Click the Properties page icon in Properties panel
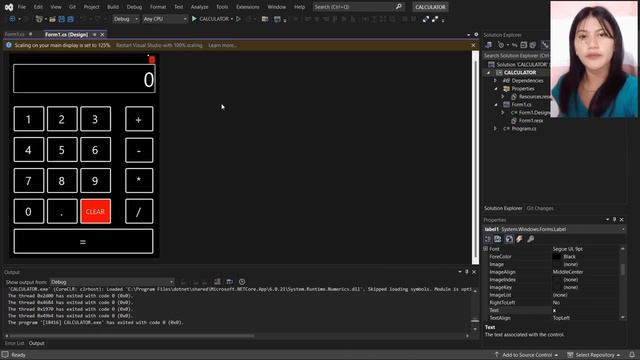Image resolution: width=640 pixels, height=360 pixels. (x=509, y=239)
